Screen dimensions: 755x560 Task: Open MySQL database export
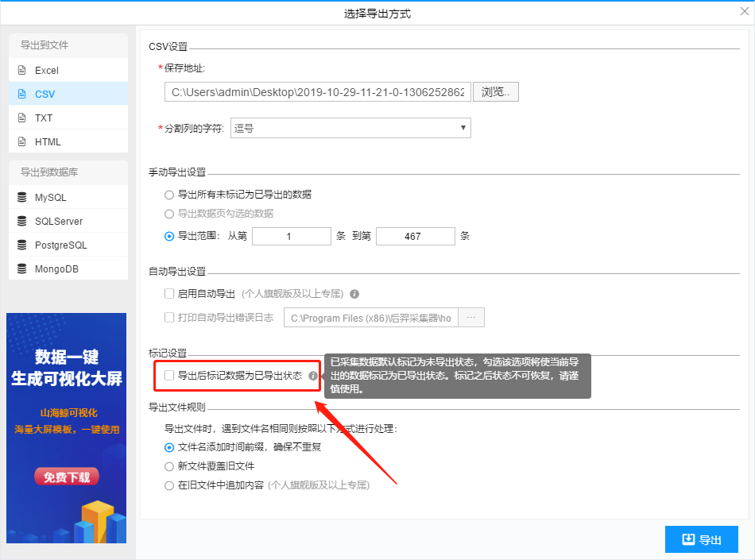[x=68, y=197]
